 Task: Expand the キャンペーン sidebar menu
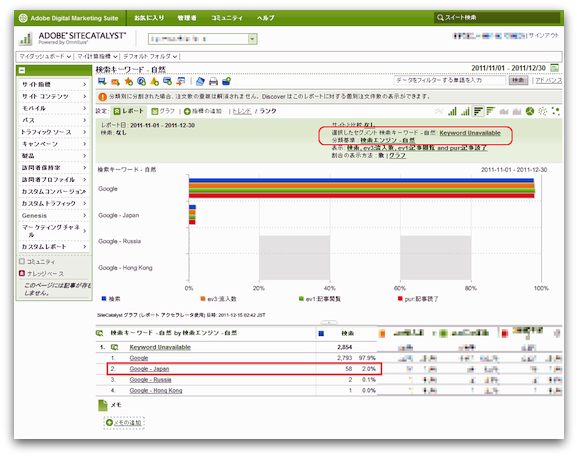pos(54,144)
